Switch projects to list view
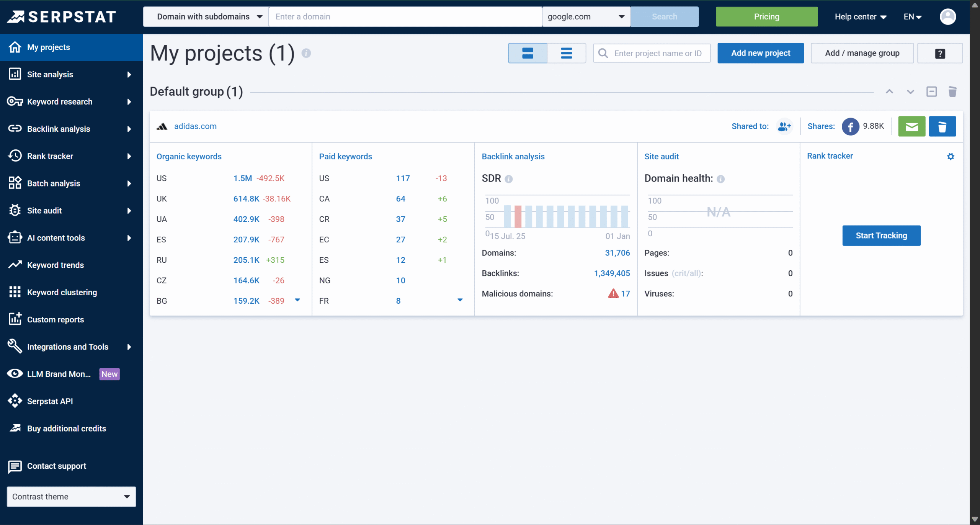 coord(567,53)
